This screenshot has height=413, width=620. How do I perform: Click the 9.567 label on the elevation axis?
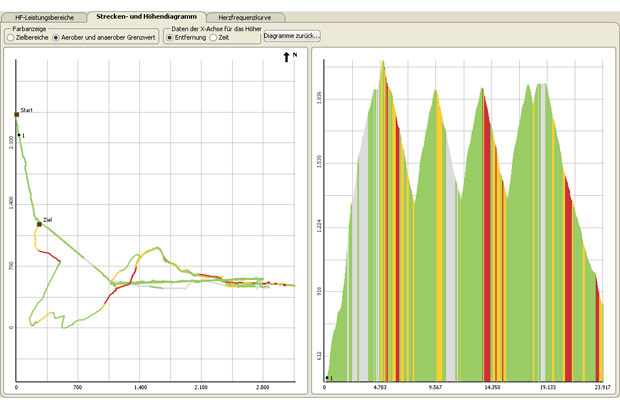pos(436,385)
